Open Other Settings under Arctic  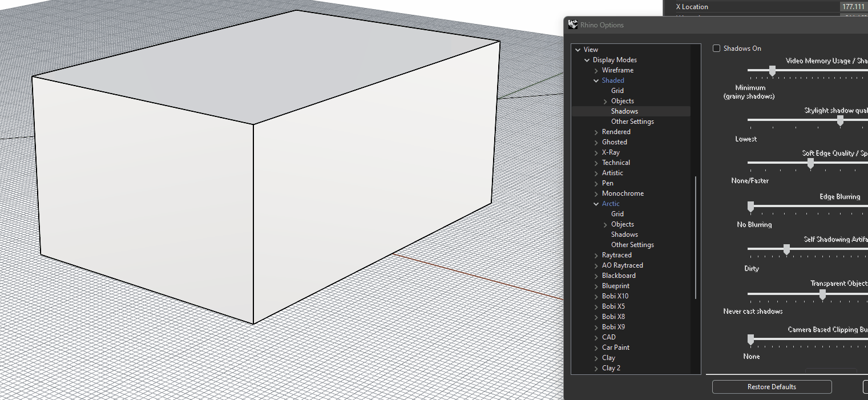click(632, 245)
